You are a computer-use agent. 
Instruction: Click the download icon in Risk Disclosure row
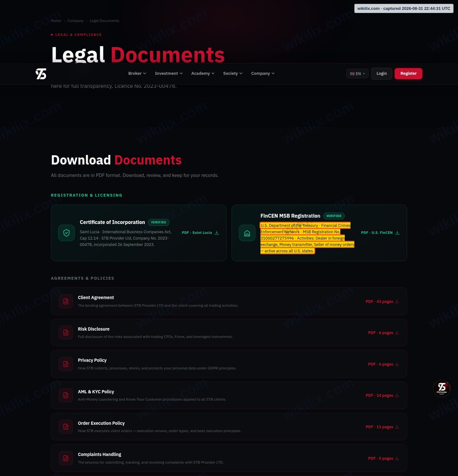coord(397,332)
